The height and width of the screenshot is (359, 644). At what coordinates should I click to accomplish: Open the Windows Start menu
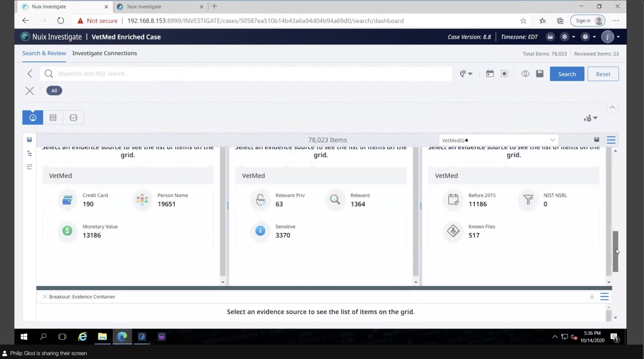tap(24, 337)
